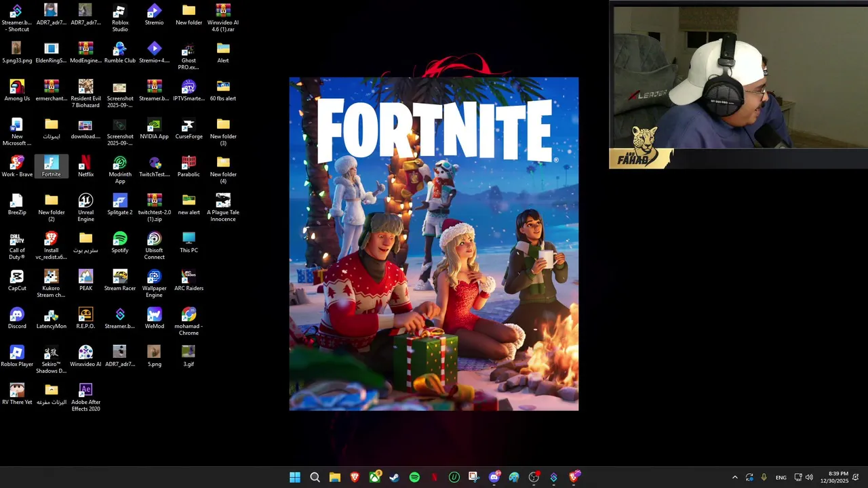Click the Fortnite artwork image

(x=434, y=244)
